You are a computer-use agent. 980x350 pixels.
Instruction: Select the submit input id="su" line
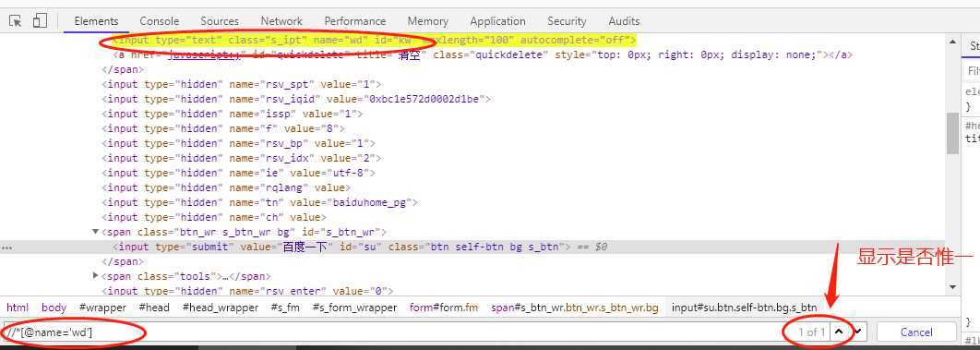click(341, 247)
